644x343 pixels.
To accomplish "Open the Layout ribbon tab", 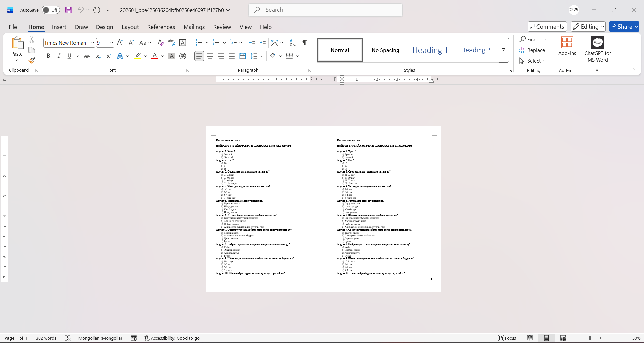I will 130,27.
